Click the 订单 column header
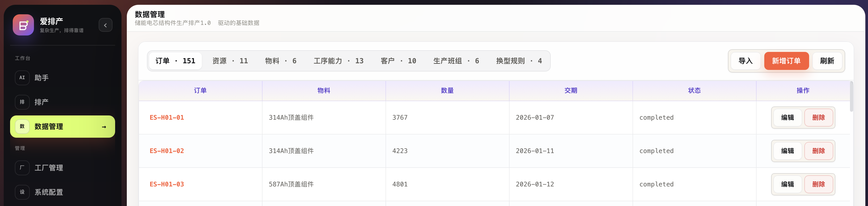 [200, 91]
